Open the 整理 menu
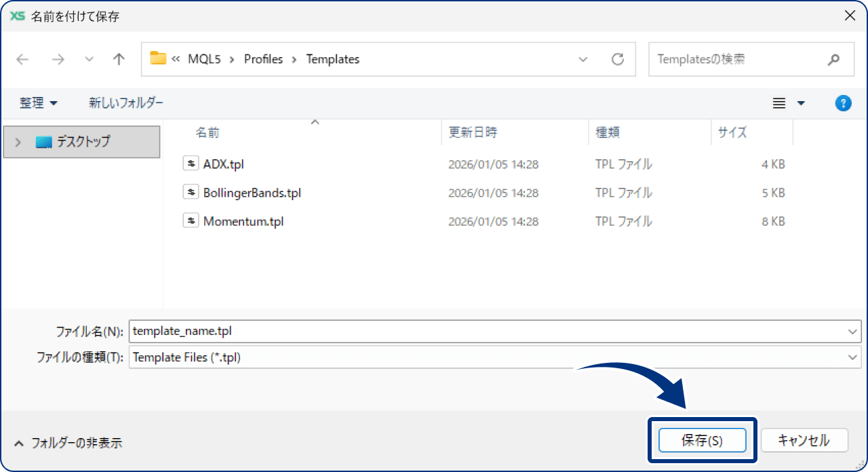The width and height of the screenshot is (868, 472). click(39, 103)
